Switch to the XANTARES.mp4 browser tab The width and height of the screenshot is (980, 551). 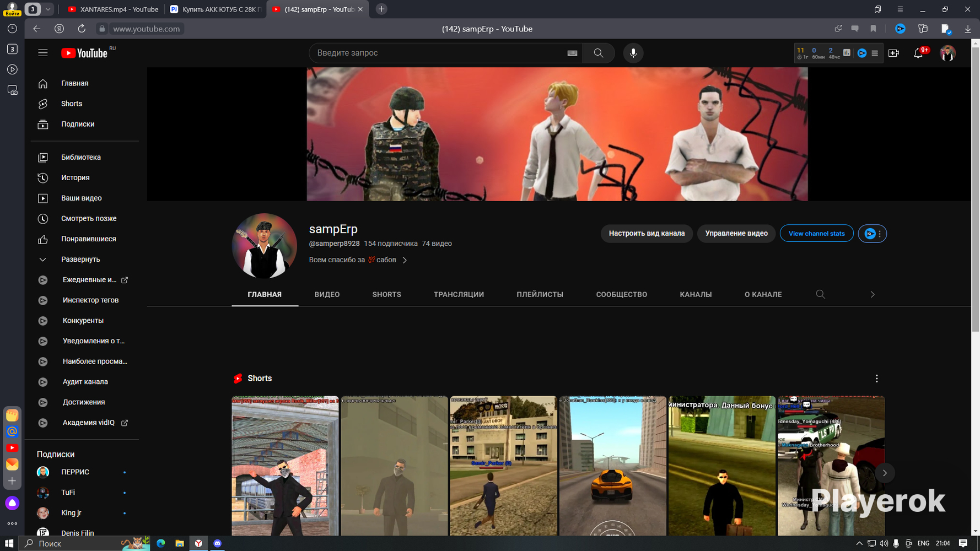coord(113,9)
